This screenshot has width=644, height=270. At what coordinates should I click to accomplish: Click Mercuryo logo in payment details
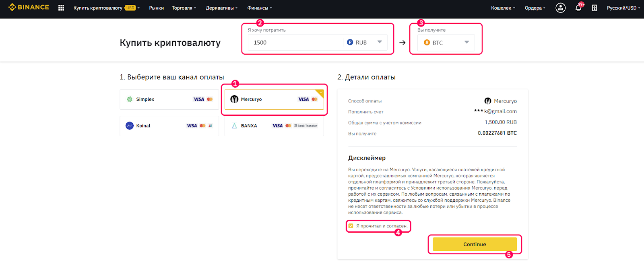pyautogui.click(x=488, y=101)
